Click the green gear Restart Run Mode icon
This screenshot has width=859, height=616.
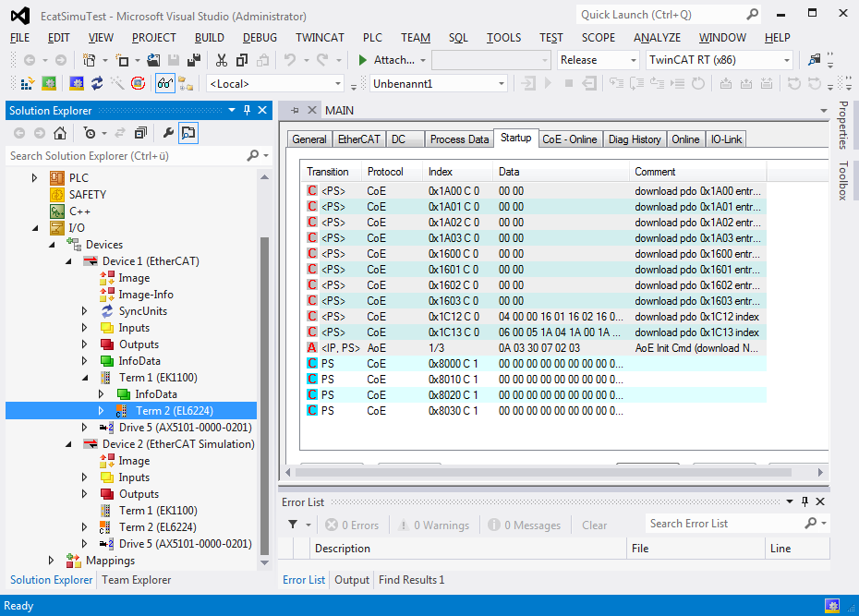click(x=49, y=84)
